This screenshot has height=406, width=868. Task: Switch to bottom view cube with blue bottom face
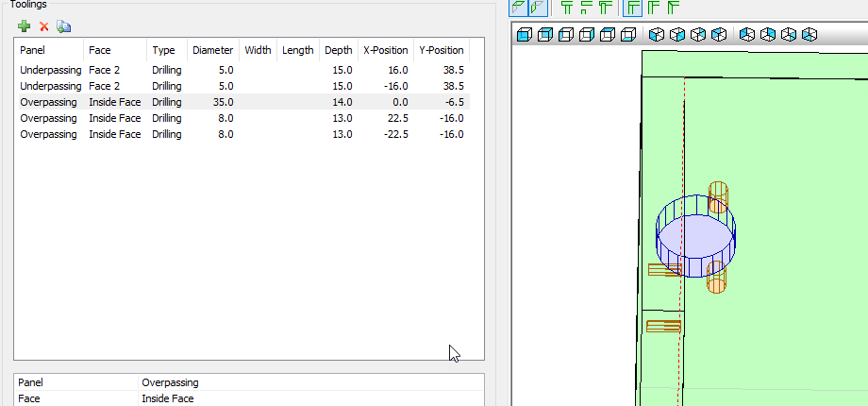point(627,35)
